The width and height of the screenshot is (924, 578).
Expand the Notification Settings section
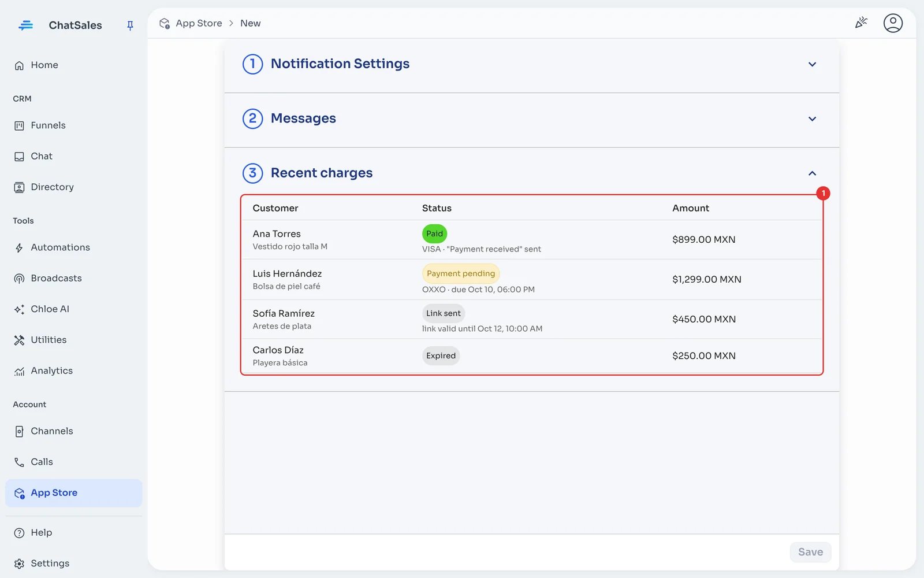point(531,64)
